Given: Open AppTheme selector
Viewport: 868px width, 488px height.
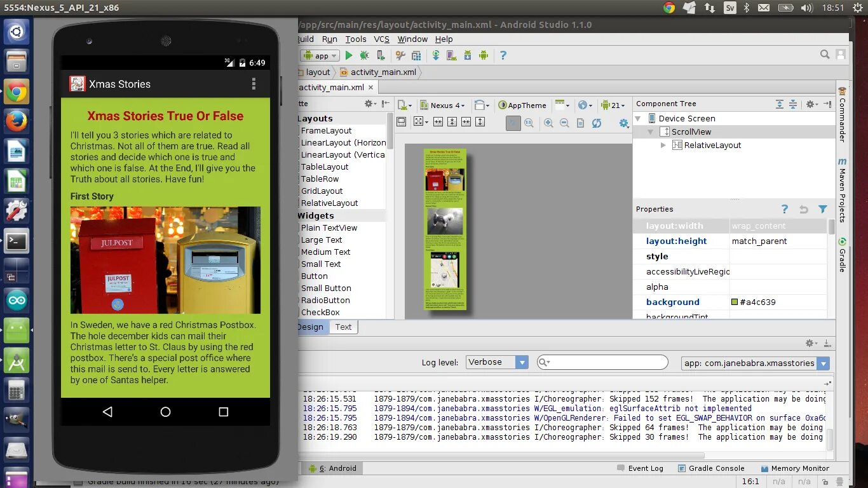Looking at the screenshot, I should pos(522,105).
